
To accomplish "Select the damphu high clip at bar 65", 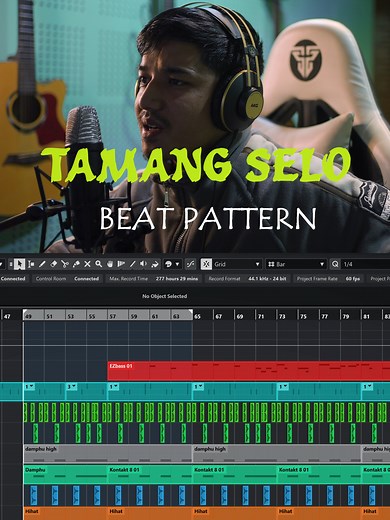I will 277,454.
